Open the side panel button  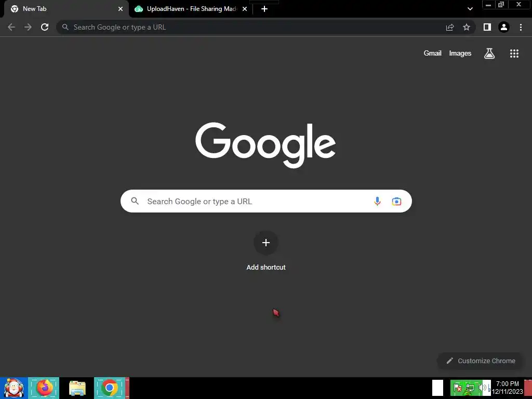click(x=487, y=27)
